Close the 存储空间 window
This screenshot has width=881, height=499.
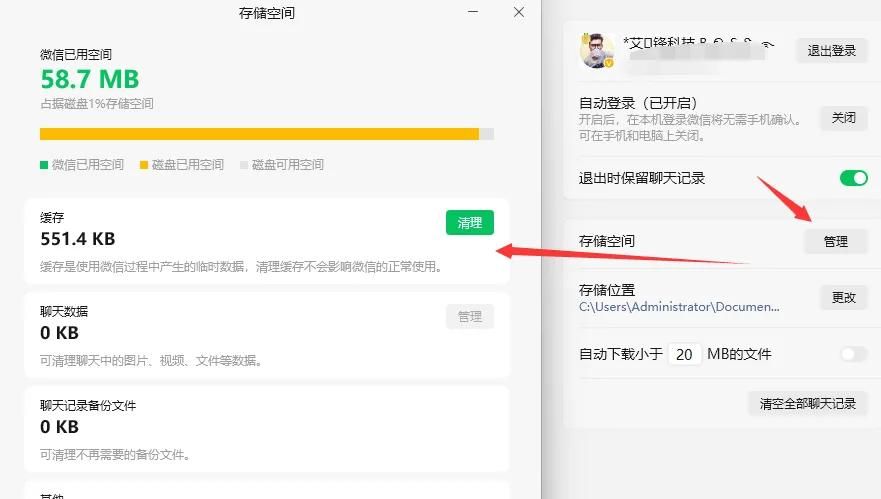[x=519, y=12]
